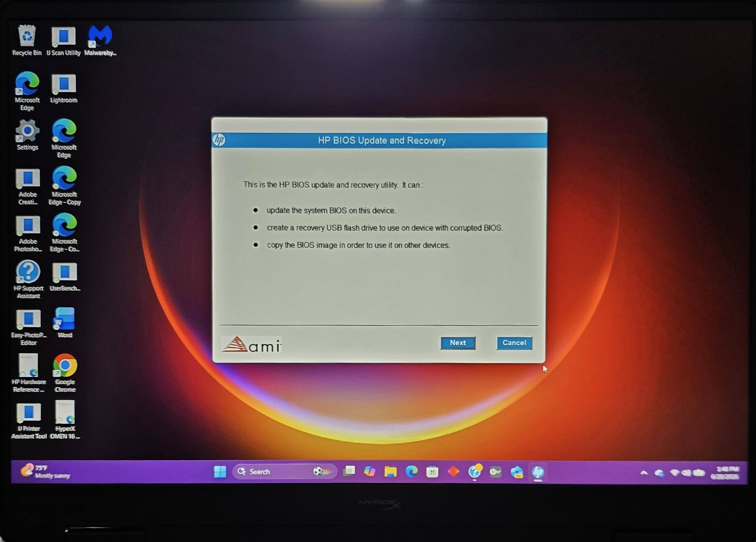
Task: Open the clock and date in the taskbar
Action: point(725,473)
